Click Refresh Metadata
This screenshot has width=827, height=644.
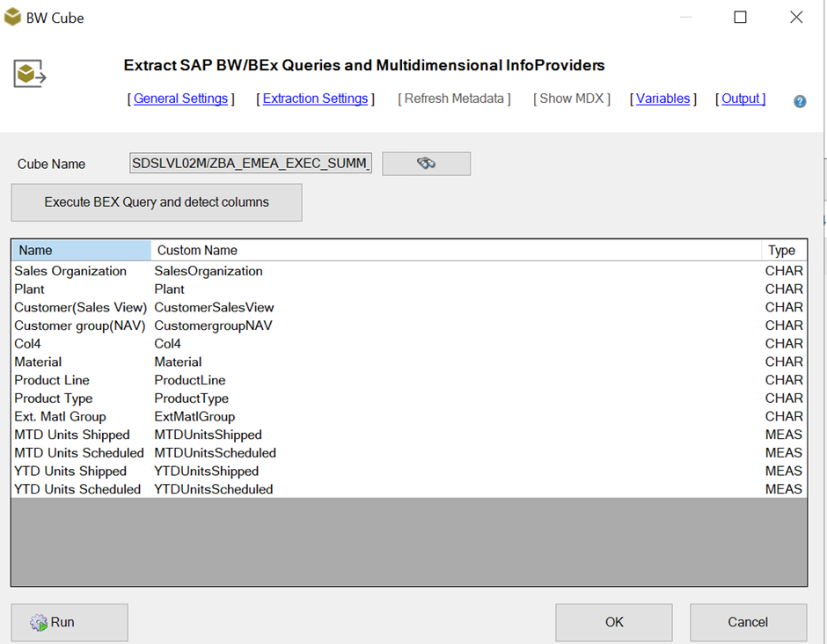454,99
